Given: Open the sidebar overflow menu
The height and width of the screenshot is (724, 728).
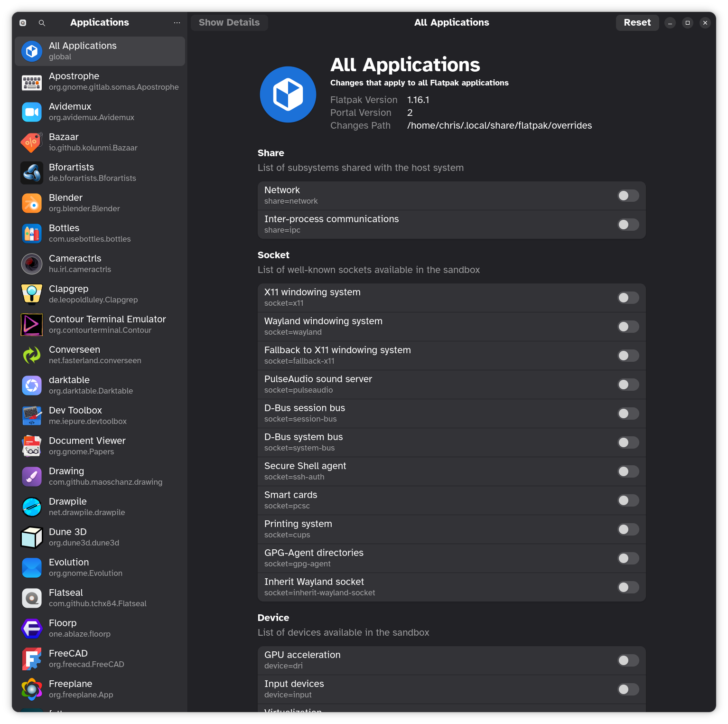Looking at the screenshot, I should pyautogui.click(x=177, y=22).
